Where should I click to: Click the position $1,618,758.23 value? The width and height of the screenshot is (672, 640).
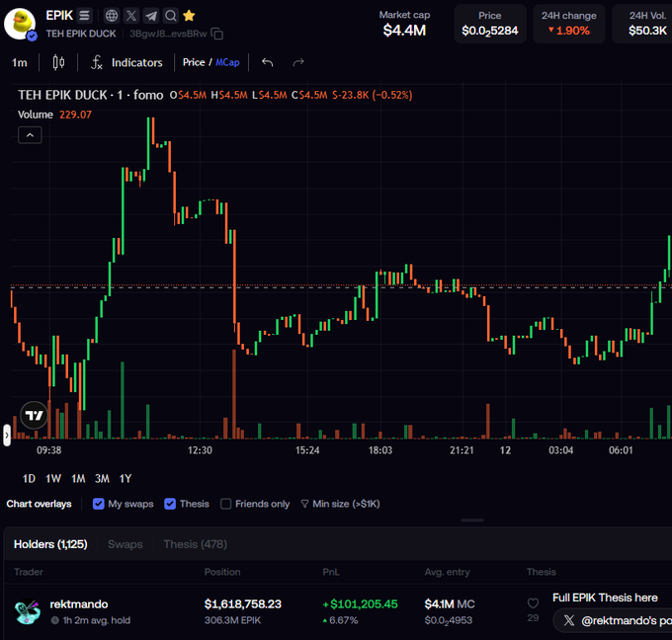(242, 604)
